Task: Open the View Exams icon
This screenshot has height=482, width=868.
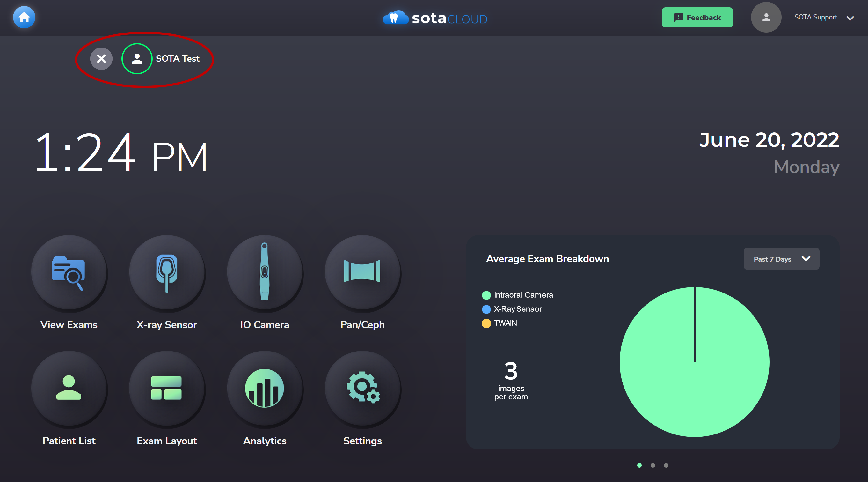Action: 69,272
